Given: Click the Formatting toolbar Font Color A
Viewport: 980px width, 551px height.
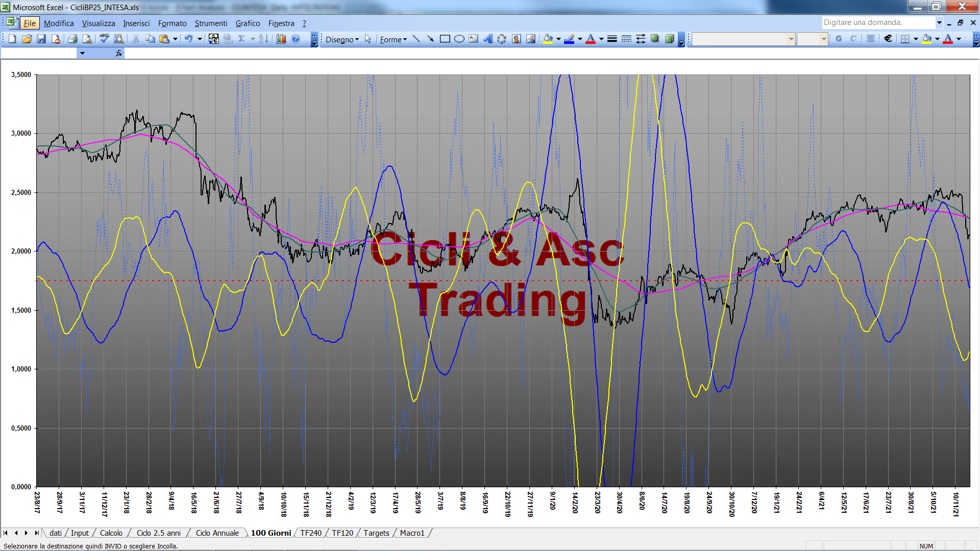Looking at the screenshot, I should click(x=948, y=39).
